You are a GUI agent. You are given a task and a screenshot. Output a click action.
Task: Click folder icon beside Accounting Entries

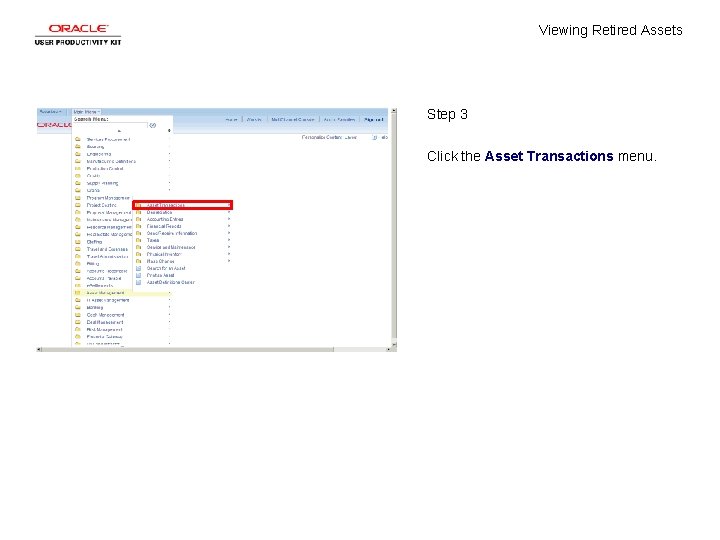[138, 219]
